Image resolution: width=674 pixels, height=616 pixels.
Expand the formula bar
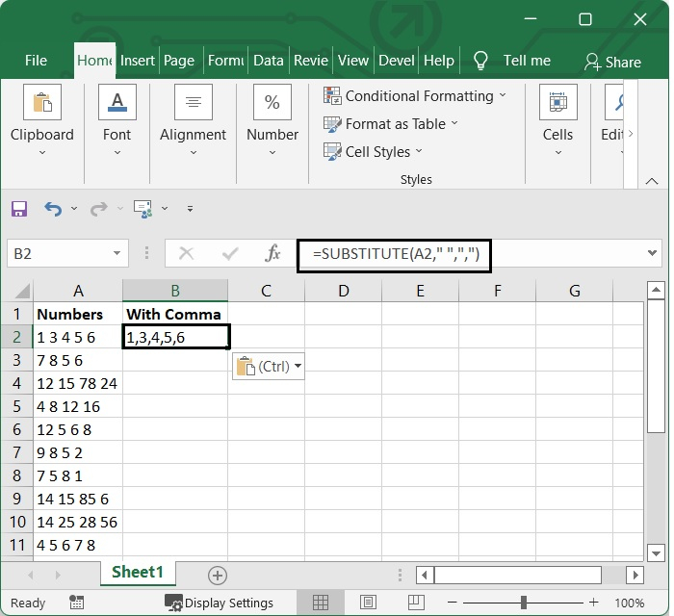coord(652,253)
